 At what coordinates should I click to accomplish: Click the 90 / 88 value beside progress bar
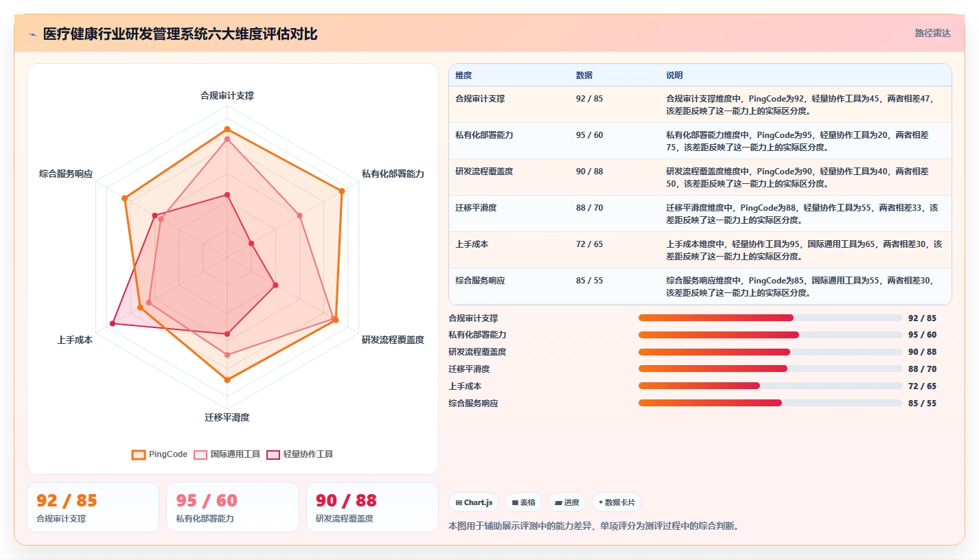coord(922,352)
